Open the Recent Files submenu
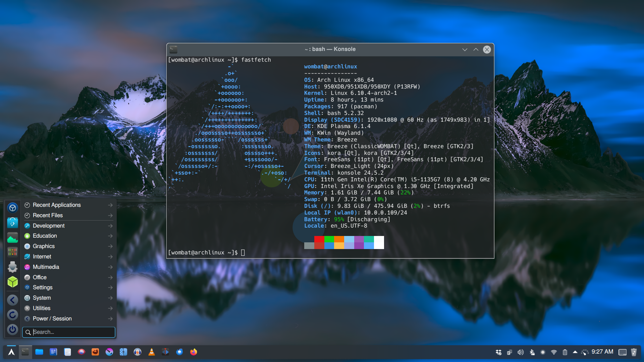This screenshot has width=644, height=362. 68,215
